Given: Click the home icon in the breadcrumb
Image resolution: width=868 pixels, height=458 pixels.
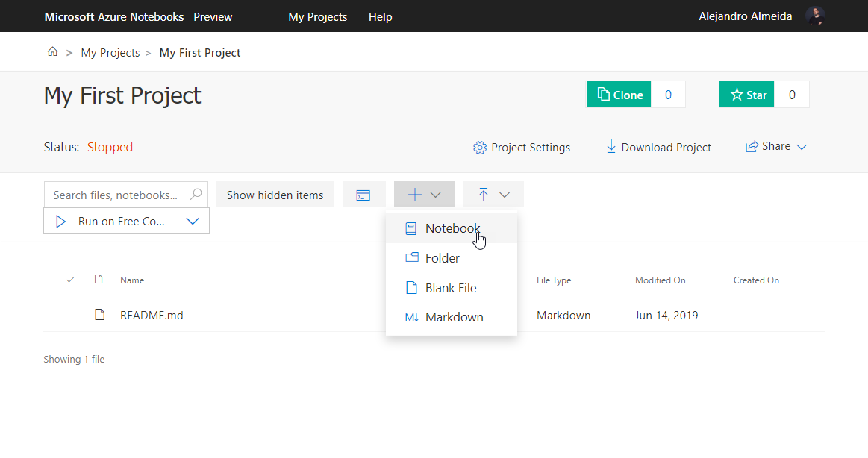Looking at the screenshot, I should [x=52, y=52].
